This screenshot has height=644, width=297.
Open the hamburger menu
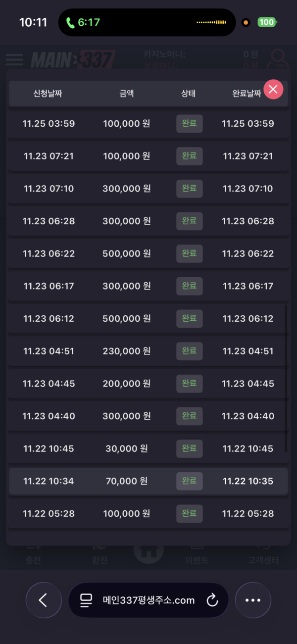point(14,59)
